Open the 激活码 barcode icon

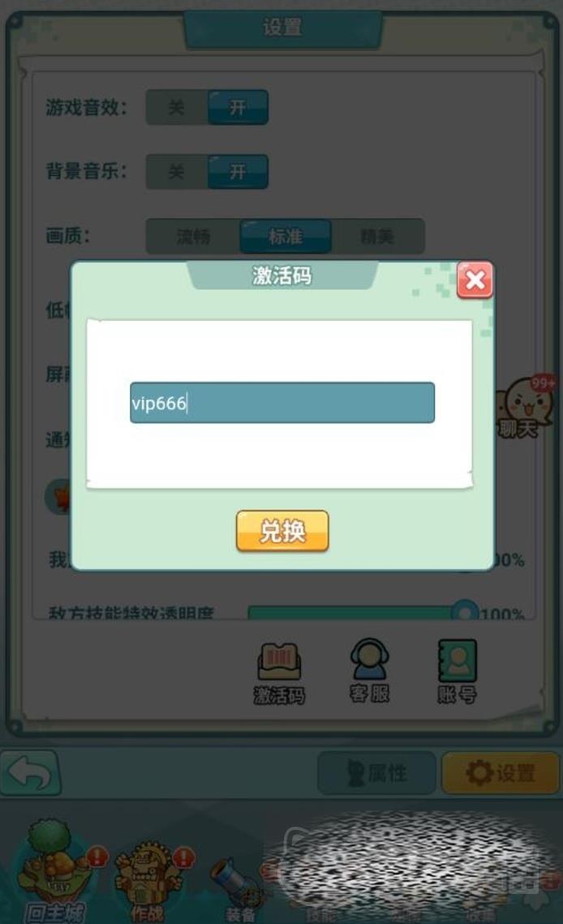[279, 673]
